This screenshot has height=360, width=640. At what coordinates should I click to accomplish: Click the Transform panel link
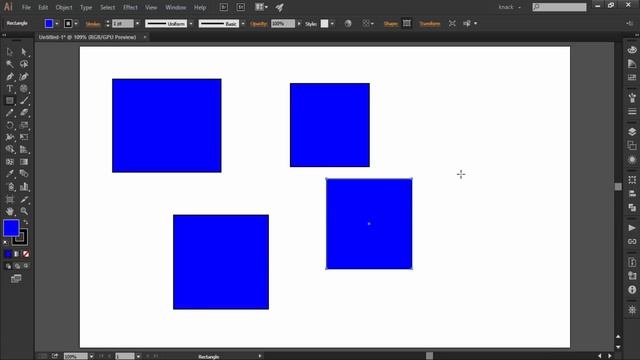[x=430, y=24]
